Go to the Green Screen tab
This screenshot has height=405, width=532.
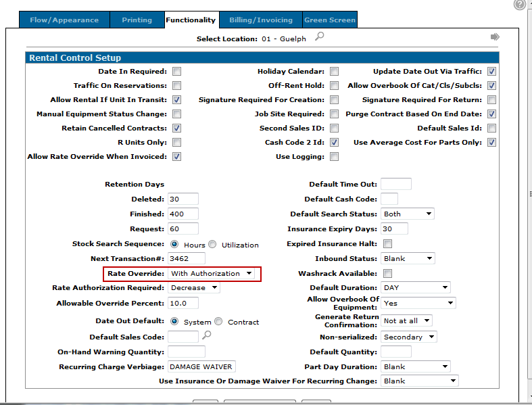point(329,20)
